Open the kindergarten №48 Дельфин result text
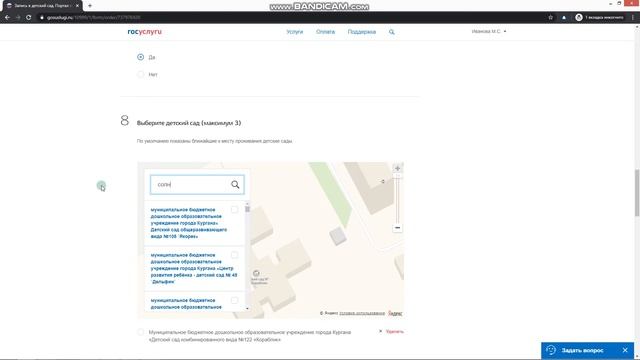Screen dimensions: 640x360 coord(194,268)
